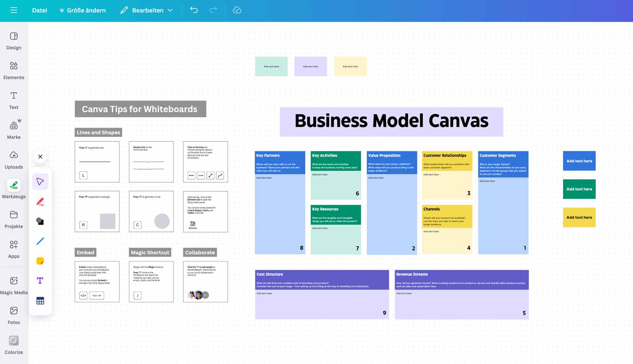Open the Projekte panel
The width and height of the screenshot is (633, 364).
tap(14, 219)
